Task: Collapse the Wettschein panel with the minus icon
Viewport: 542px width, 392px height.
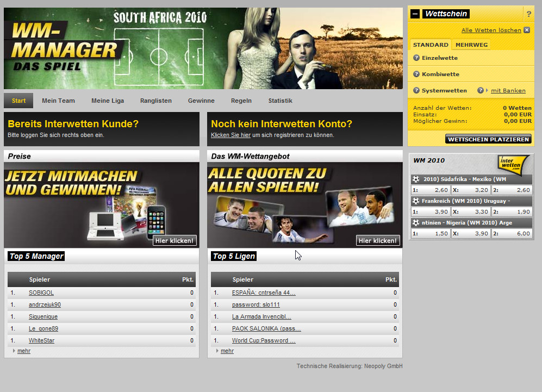Action: pos(415,14)
